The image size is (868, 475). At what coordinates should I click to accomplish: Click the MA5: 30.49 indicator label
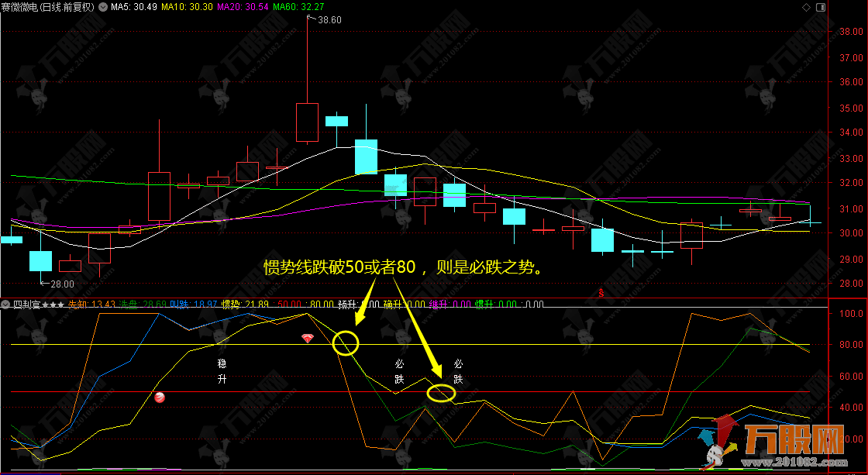pos(133,7)
